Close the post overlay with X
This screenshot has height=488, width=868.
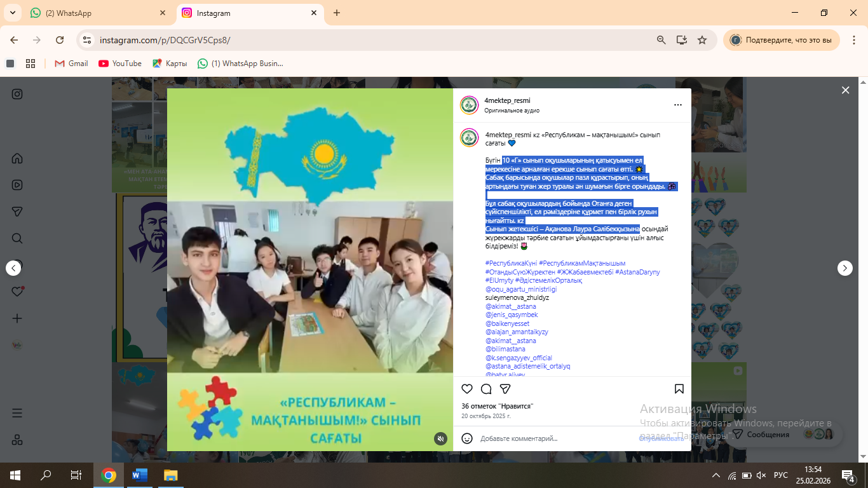pyautogui.click(x=845, y=90)
